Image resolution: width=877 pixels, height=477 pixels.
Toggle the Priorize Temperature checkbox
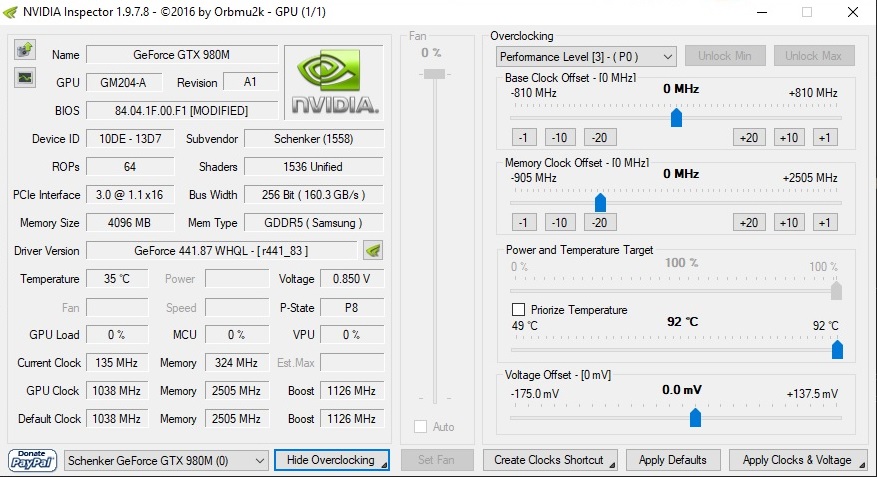tap(518, 310)
